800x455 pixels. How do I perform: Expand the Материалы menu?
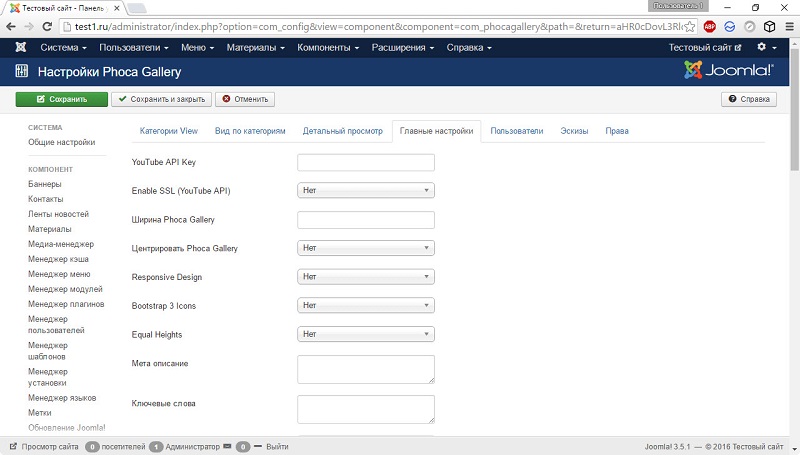coord(256,47)
